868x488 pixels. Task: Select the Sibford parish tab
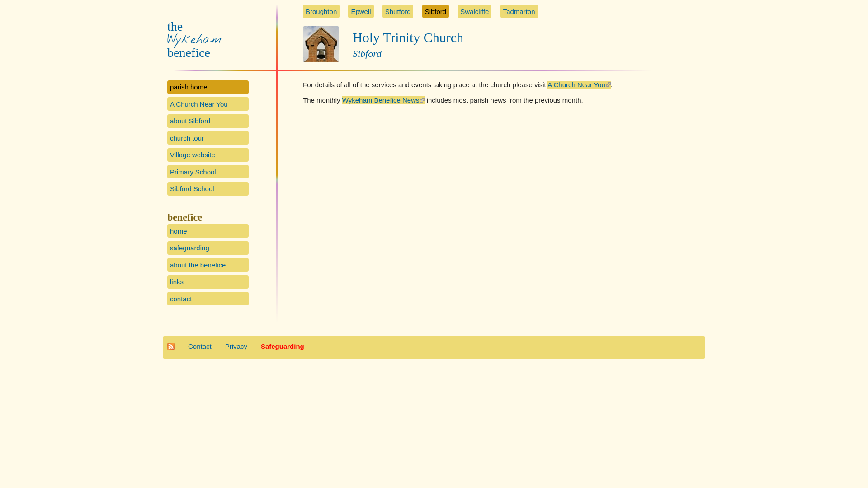coord(435,11)
